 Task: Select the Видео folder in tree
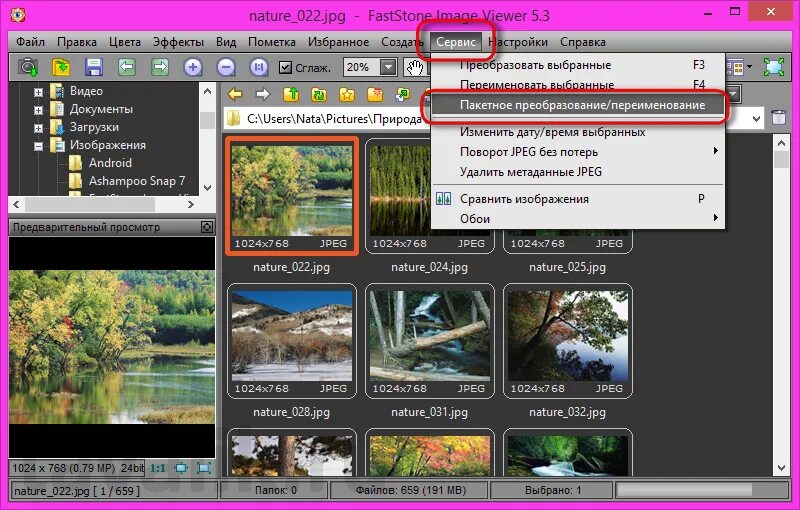(x=86, y=91)
